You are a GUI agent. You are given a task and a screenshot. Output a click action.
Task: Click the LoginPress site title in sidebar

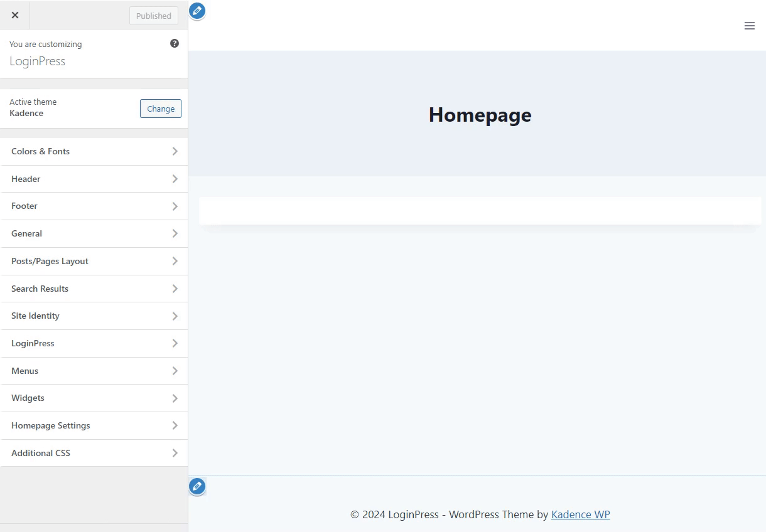tap(37, 61)
